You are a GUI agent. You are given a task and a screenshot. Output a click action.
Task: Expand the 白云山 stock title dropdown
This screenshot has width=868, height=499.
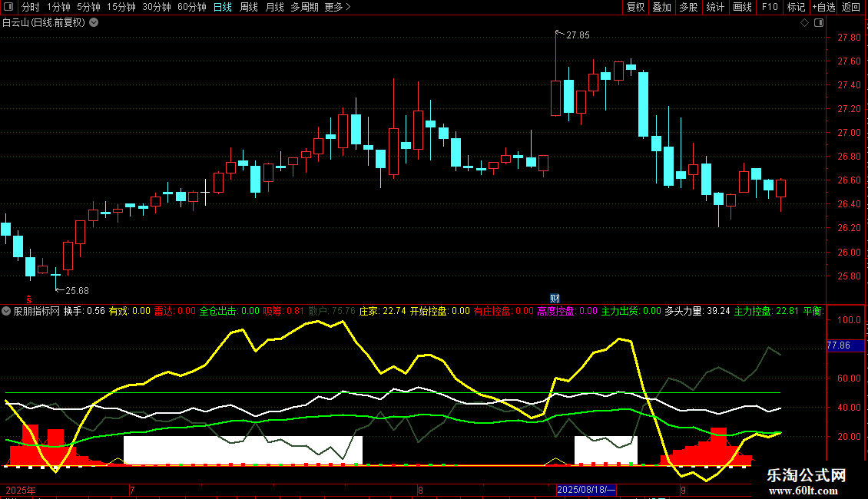[x=94, y=23]
